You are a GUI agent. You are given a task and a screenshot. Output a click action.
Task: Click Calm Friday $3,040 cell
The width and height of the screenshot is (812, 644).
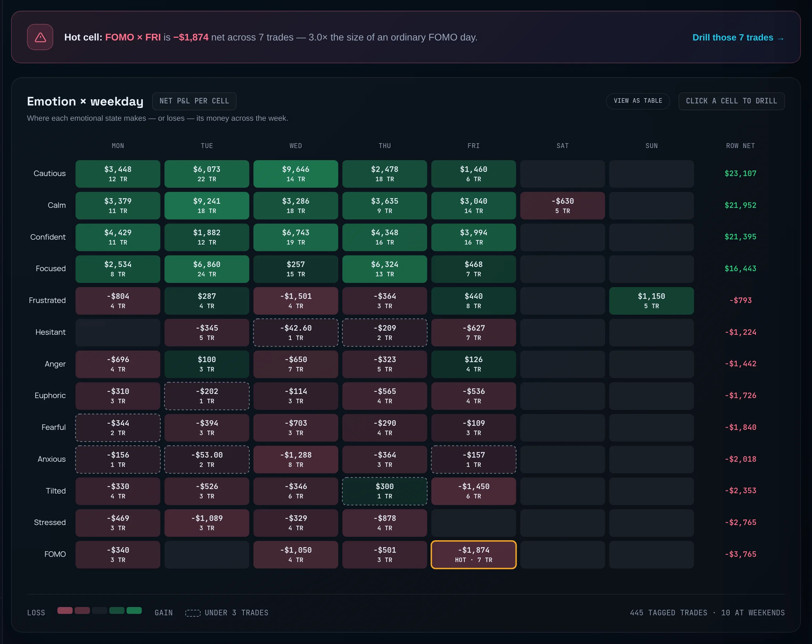473,206
